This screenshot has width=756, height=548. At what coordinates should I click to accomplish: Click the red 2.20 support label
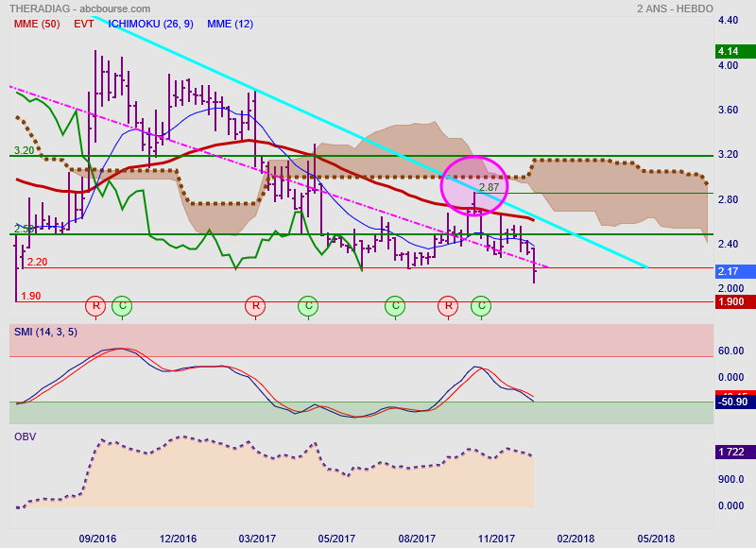(37, 263)
